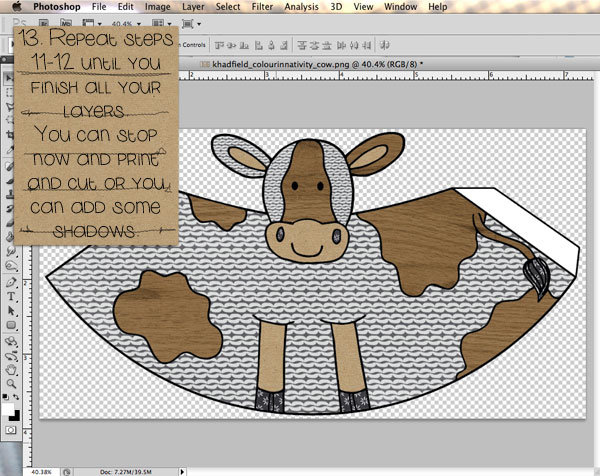The width and height of the screenshot is (600, 476).
Task: Click Align Horizontal Centers button
Action: [271, 46]
